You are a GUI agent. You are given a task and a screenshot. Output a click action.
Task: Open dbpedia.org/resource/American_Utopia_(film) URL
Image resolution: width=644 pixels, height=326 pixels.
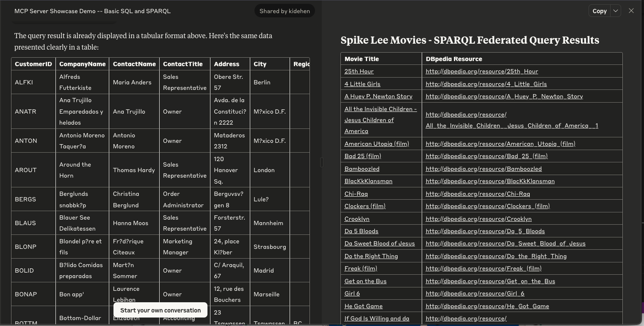500,144
